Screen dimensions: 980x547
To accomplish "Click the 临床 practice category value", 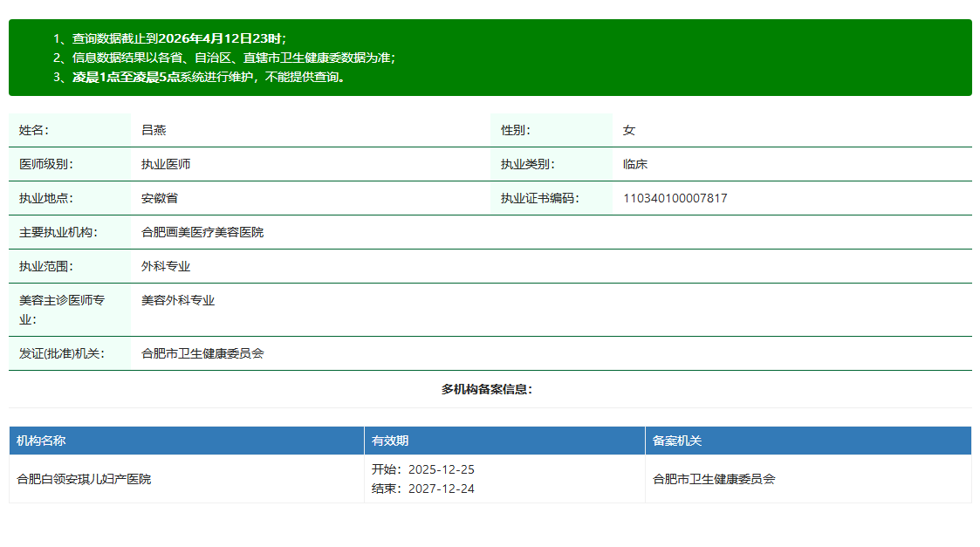I will pos(635,164).
